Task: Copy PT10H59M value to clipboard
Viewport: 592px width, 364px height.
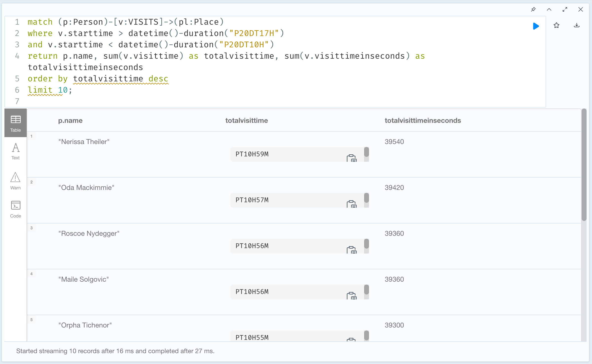Action: (351, 158)
